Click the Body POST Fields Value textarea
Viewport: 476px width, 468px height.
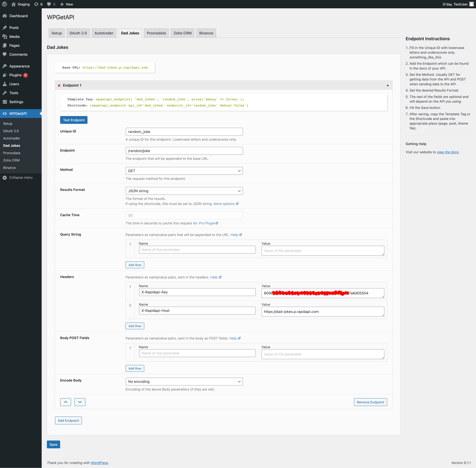(x=323, y=354)
